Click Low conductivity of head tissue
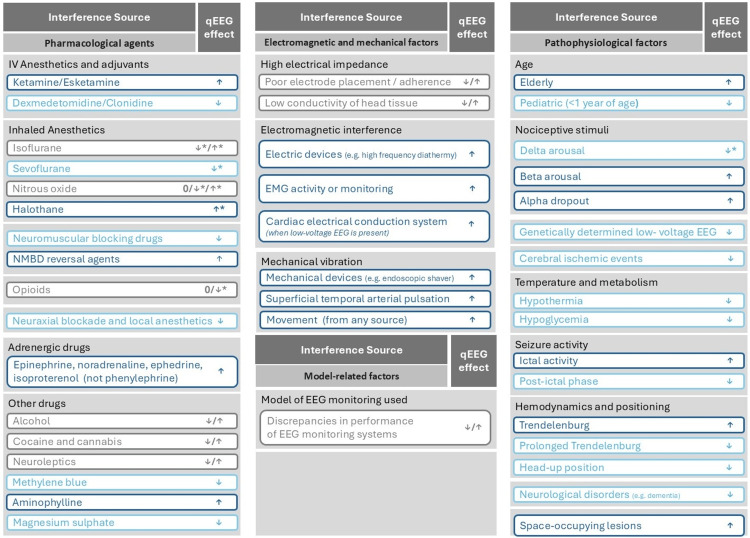Image resolution: width=750 pixels, height=538 pixels. (374, 103)
